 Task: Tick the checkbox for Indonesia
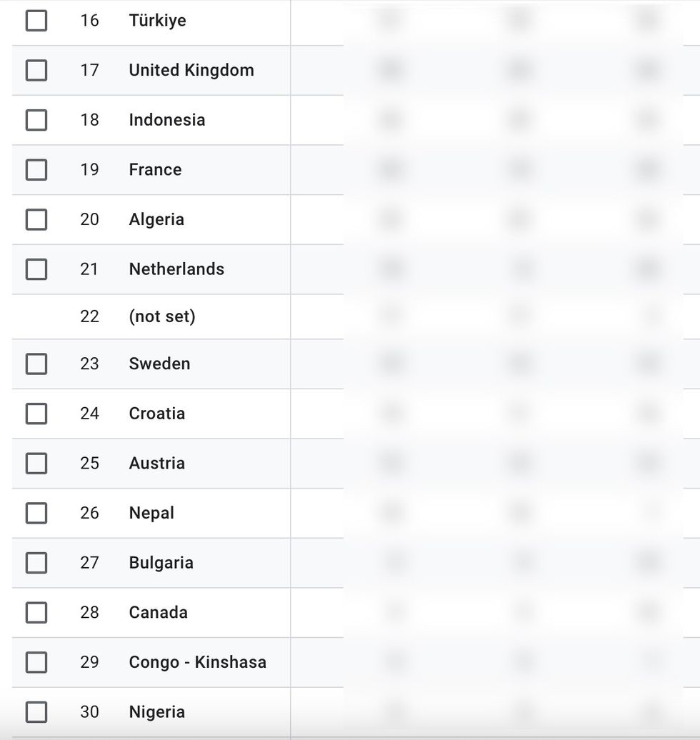[x=36, y=120]
